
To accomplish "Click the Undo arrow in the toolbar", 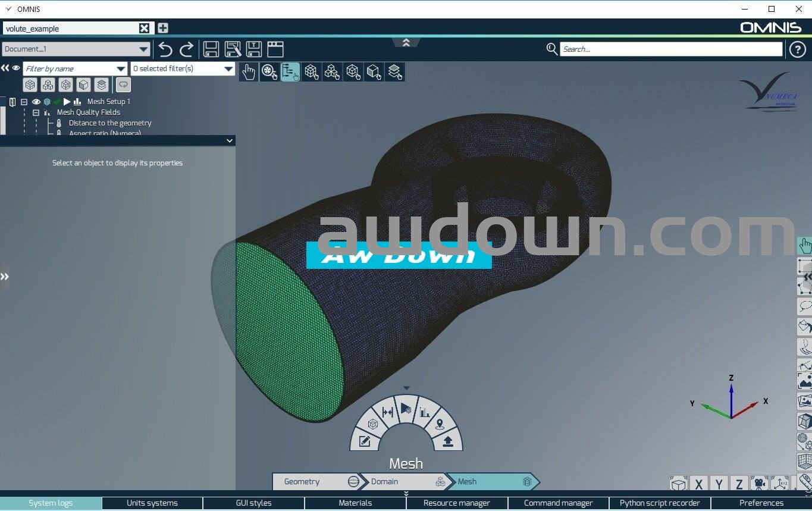I will [165, 49].
